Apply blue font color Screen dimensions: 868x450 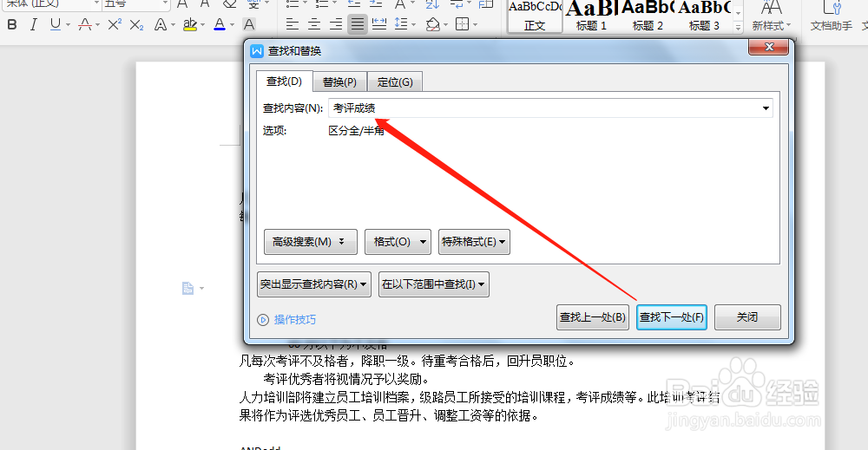pyautogui.click(x=220, y=25)
